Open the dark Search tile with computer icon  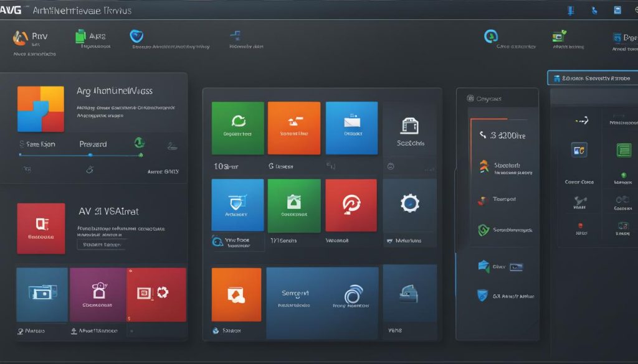[409, 128]
